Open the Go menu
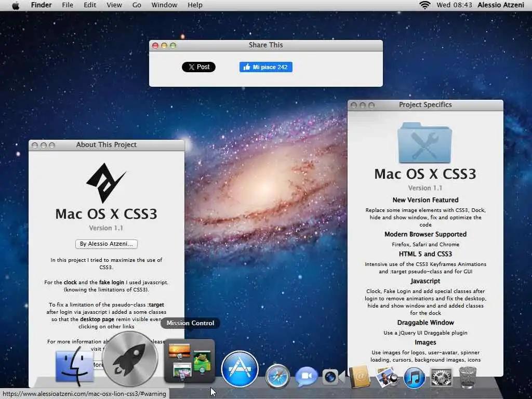 coord(137,5)
